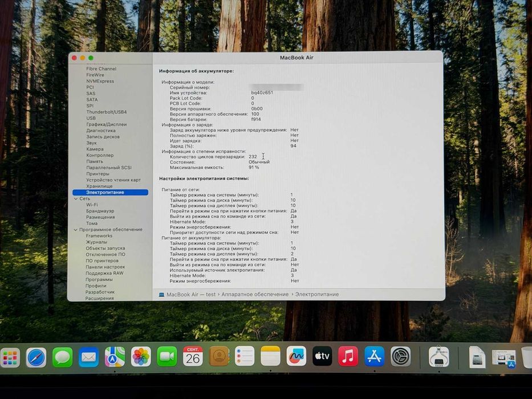Select FireWire in the sidebar
The height and width of the screenshot is (399, 532).
point(95,75)
